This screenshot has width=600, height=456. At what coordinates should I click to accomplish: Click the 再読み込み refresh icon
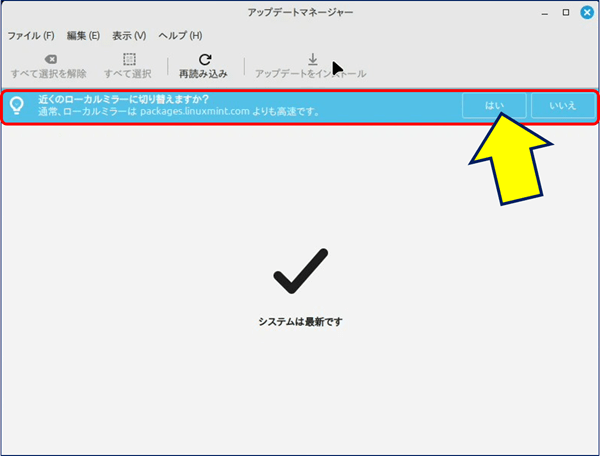point(205,59)
